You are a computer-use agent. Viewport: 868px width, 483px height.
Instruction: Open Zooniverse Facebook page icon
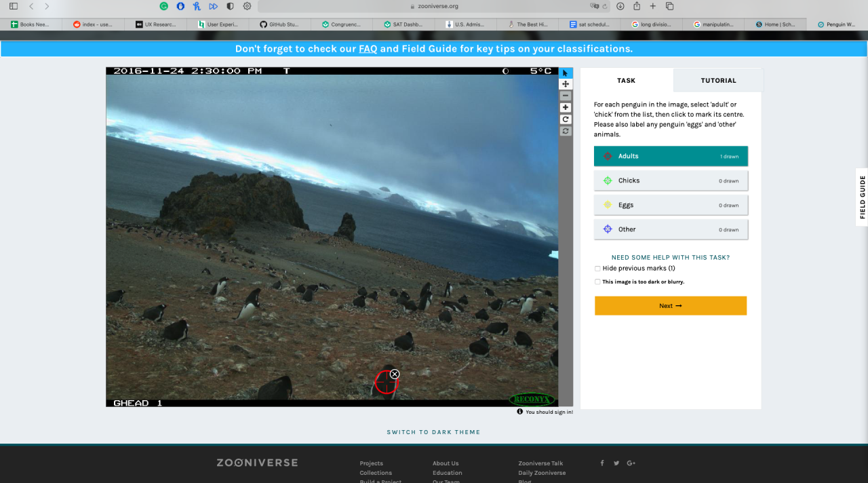(x=602, y=463)
